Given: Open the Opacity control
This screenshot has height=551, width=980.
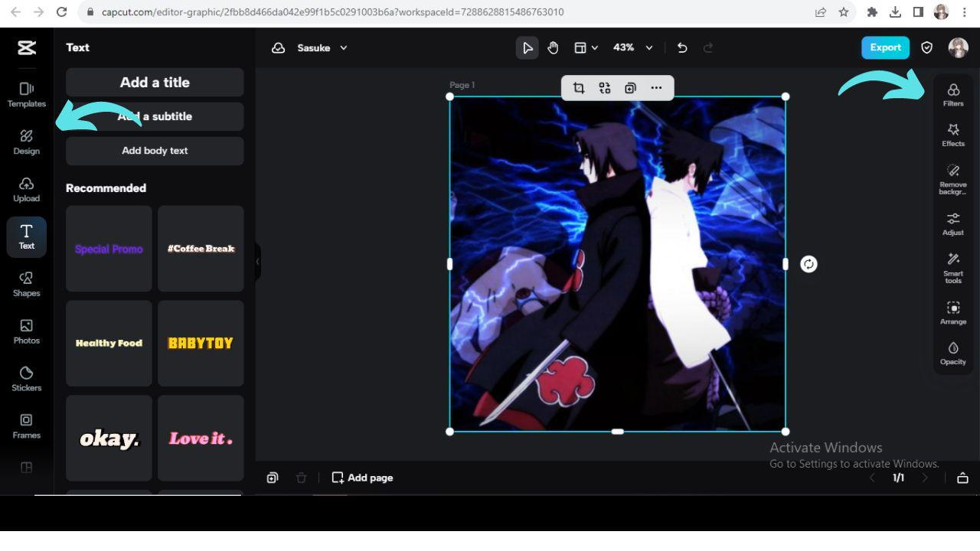Looking at the screenshot, I should [953, 353].
